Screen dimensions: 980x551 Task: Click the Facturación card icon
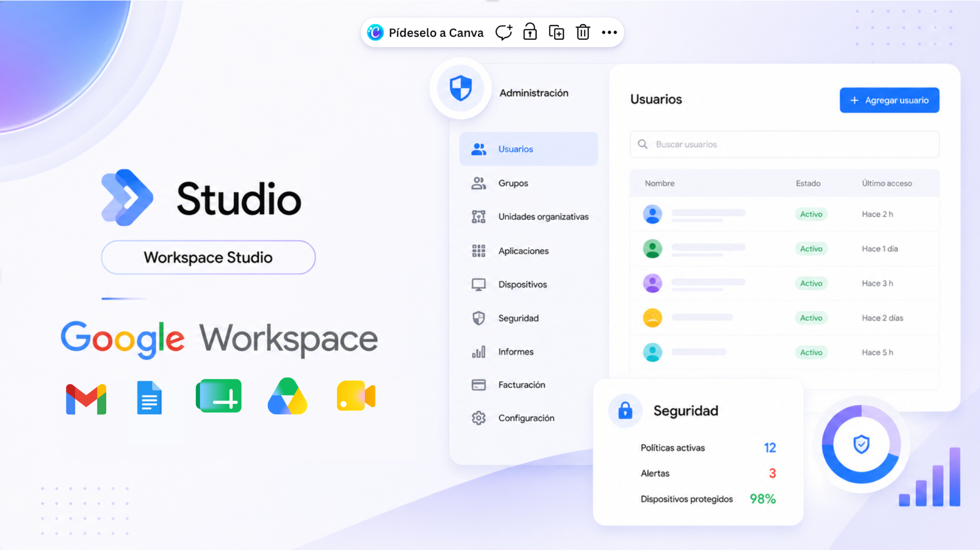[479, 385]
